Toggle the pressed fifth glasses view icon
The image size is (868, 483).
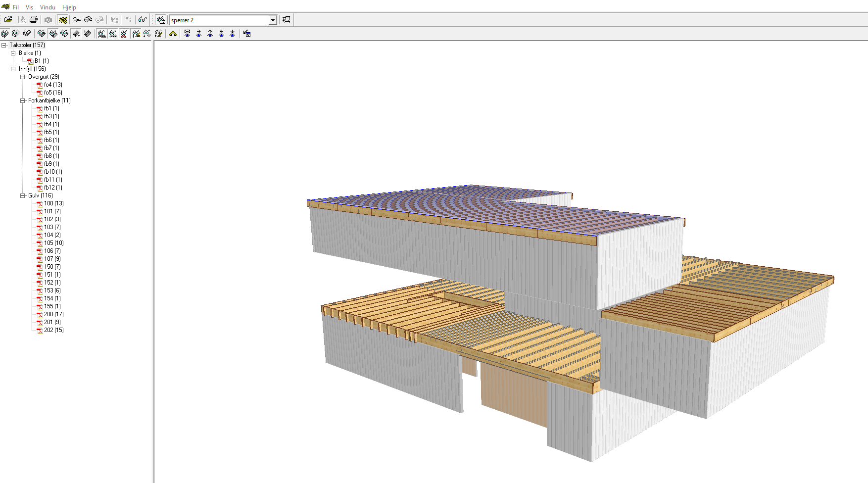pyautogui.click(x=53, y=33)
